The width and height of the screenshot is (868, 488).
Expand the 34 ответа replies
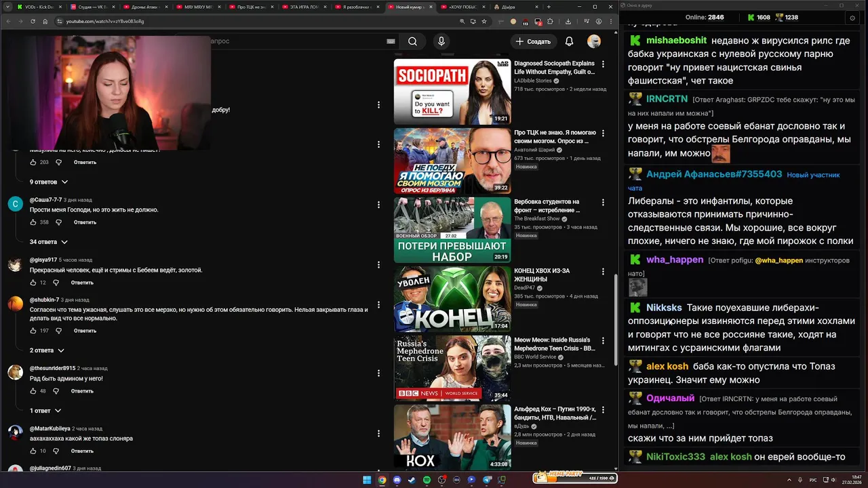49,242
